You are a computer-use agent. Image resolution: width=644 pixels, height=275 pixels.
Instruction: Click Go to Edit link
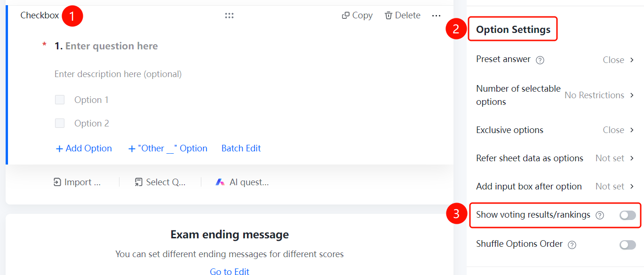[x=230, y=271]
